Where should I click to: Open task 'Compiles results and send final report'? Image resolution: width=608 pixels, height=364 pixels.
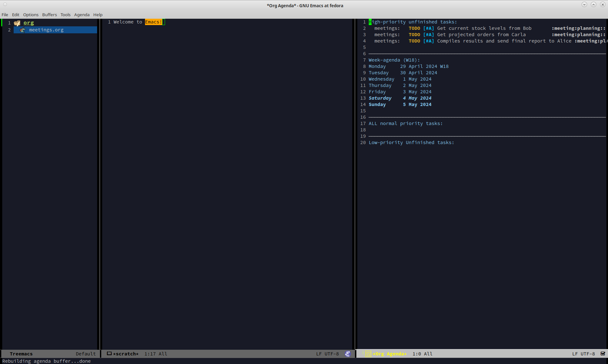[504, 41]
